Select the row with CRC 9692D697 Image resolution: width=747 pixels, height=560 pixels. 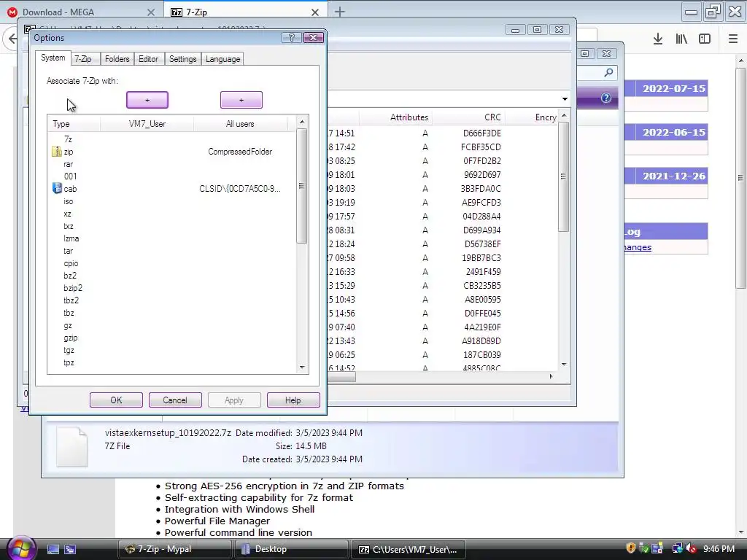point(443,174)
